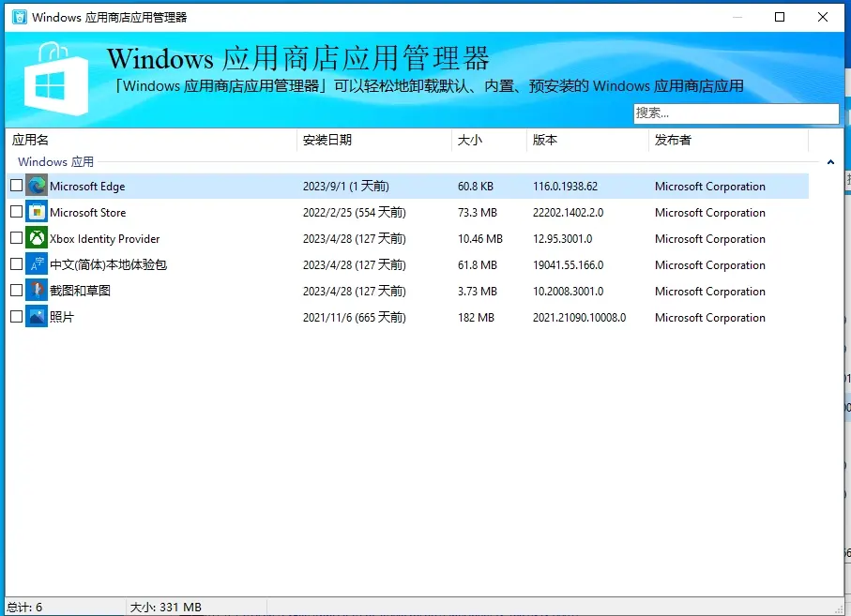The width and height of the screenshot is (851, 616).
Task: Close the app manager window
Action: (823, 17)
